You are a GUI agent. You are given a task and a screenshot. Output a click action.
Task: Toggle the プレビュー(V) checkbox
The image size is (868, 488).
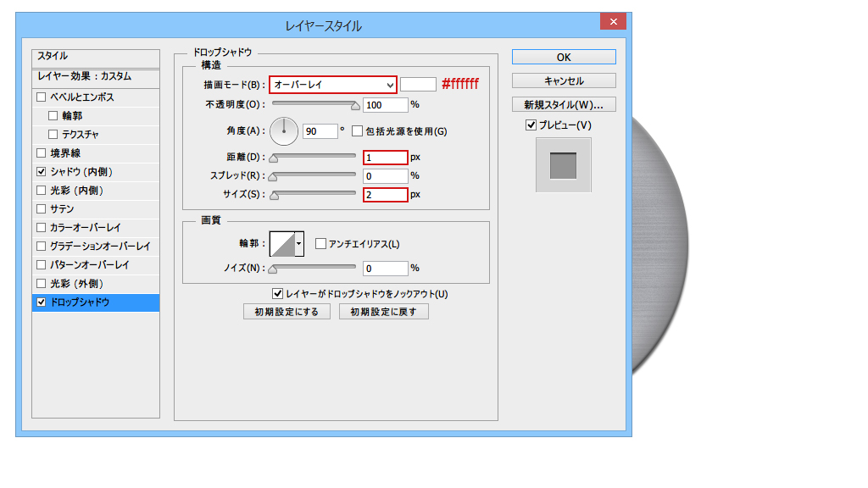[531, 125]
